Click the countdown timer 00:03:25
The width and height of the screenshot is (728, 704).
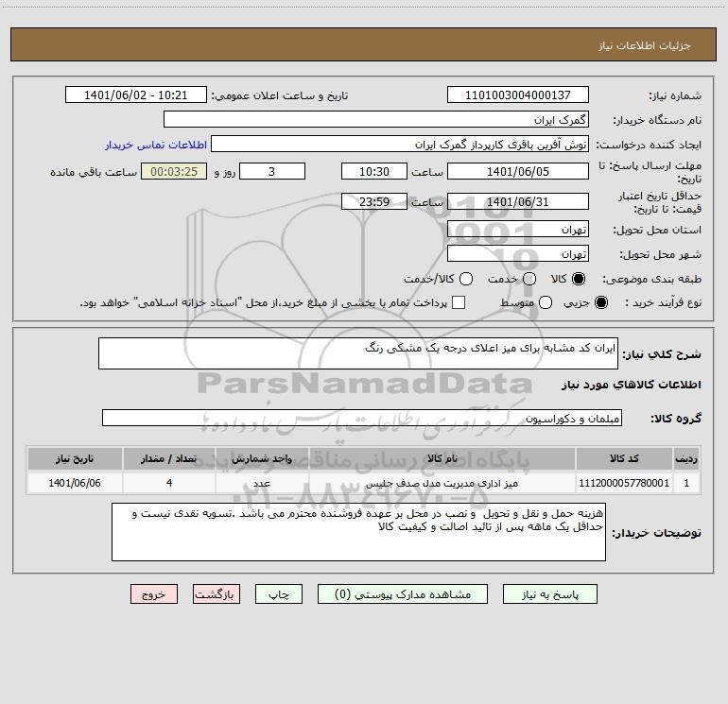(x=174, y=172)
